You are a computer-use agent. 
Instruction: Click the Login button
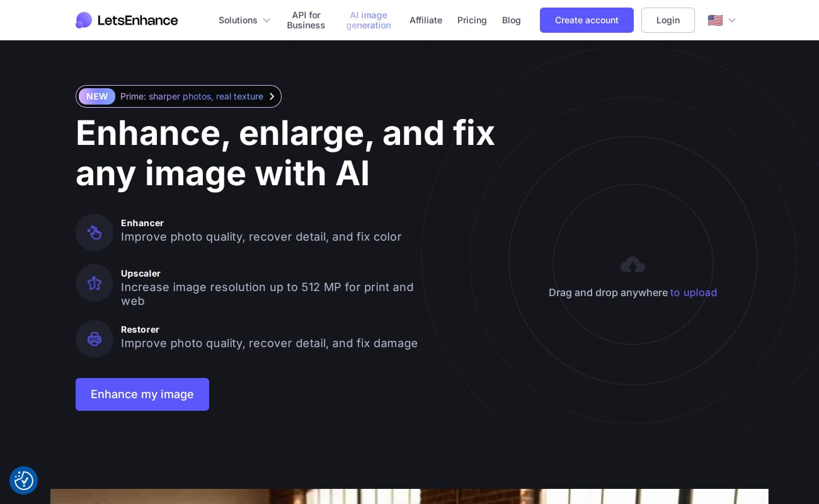[668, 20]
